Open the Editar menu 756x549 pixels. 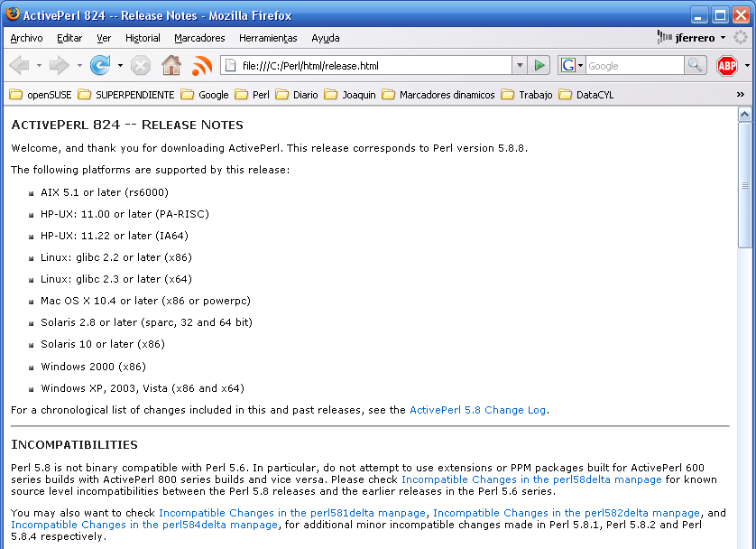coord(69,38)
